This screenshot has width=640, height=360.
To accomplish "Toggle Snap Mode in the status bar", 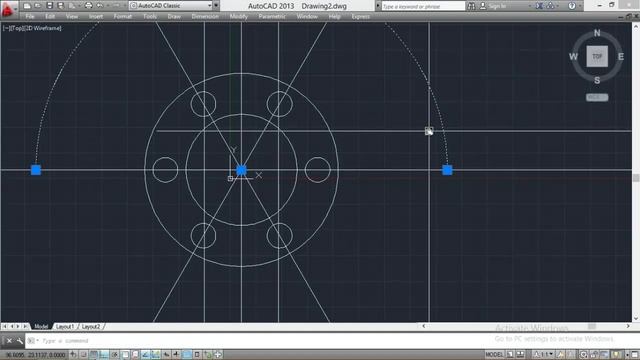I will point(84,354).
